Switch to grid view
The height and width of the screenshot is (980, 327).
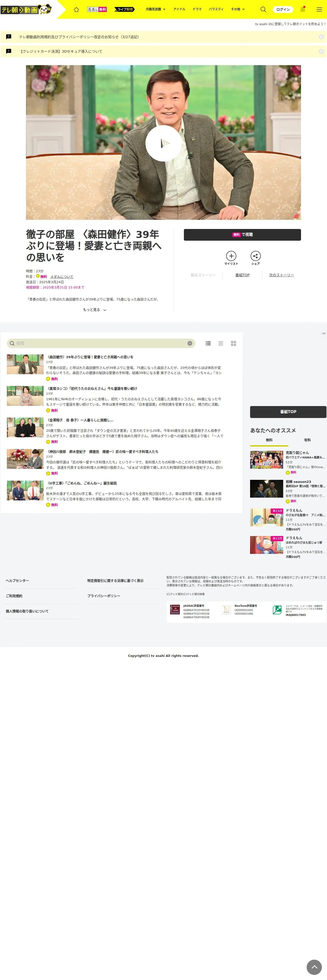pos(233,343)
